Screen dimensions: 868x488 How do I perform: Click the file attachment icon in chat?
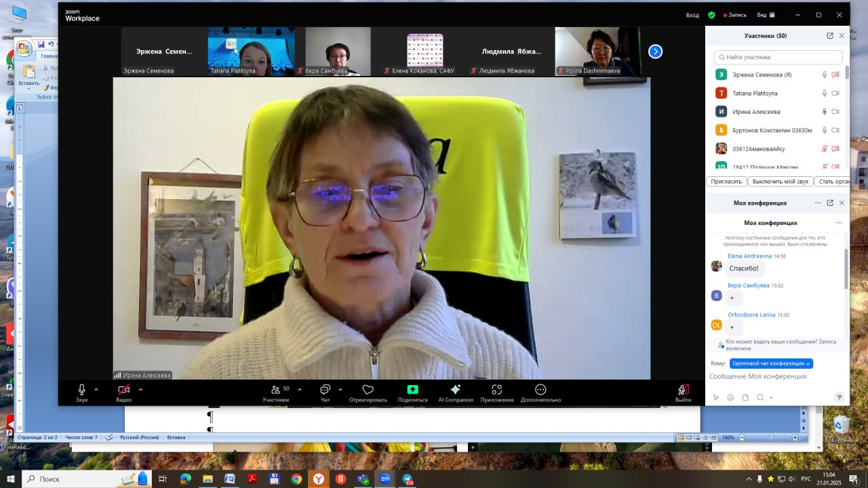745,397
